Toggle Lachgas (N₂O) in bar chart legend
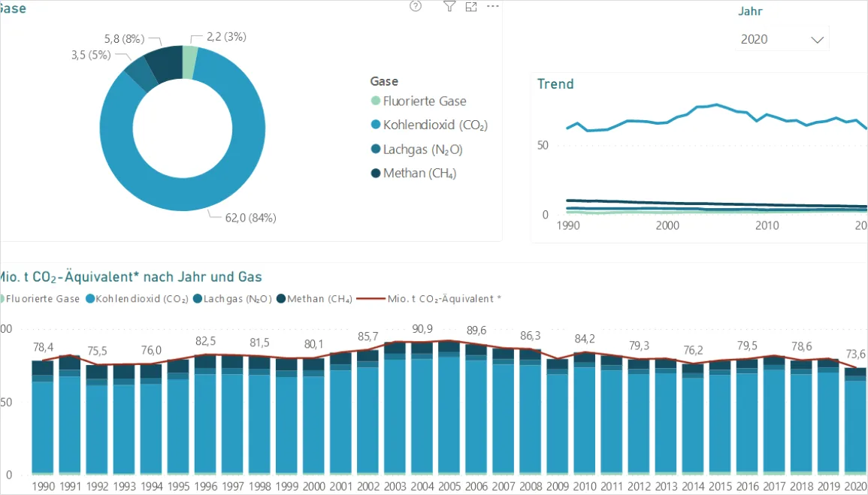The width and height of the screenshot is (868, 495). [x=232, y=299]
